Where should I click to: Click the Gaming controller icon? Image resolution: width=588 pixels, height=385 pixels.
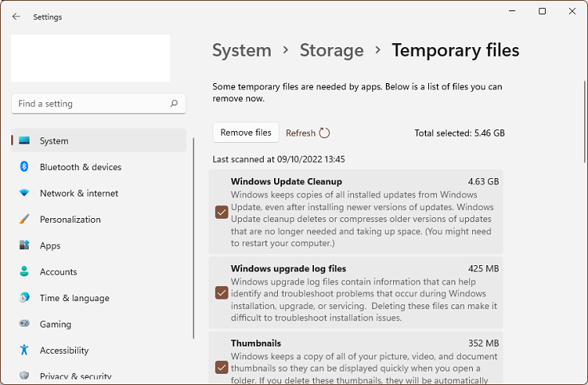pos(25,323)
